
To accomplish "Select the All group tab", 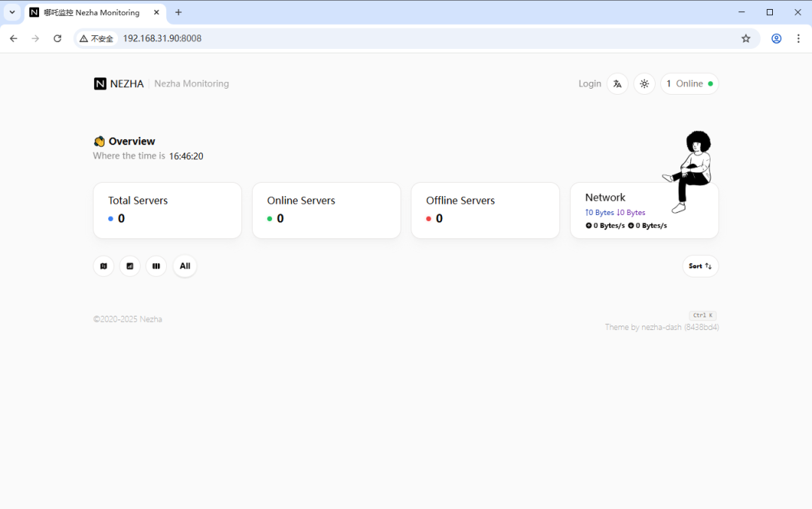I will point(185,266).
